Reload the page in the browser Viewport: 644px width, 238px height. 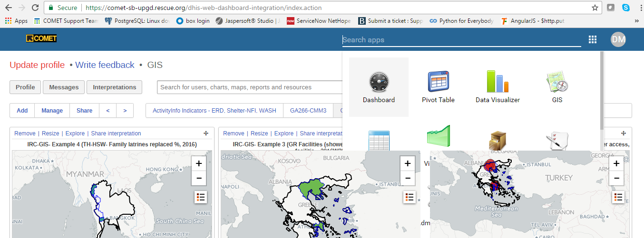point(35,8)
